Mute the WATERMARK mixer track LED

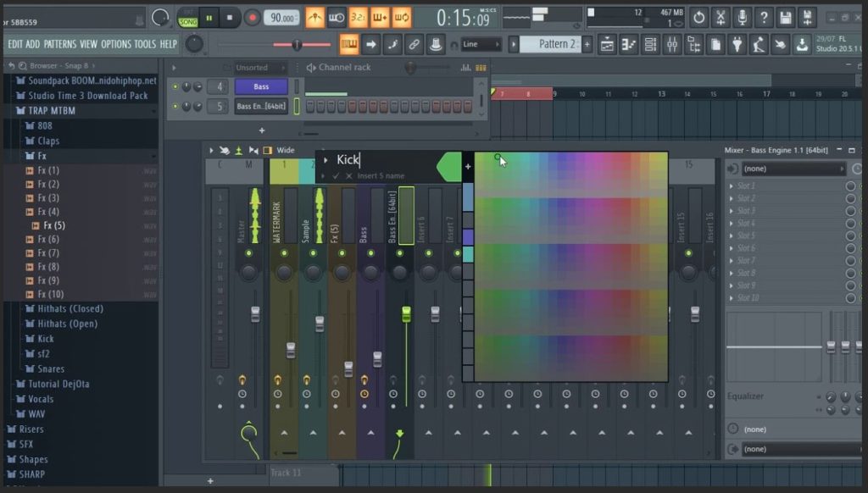pos(284,253)
